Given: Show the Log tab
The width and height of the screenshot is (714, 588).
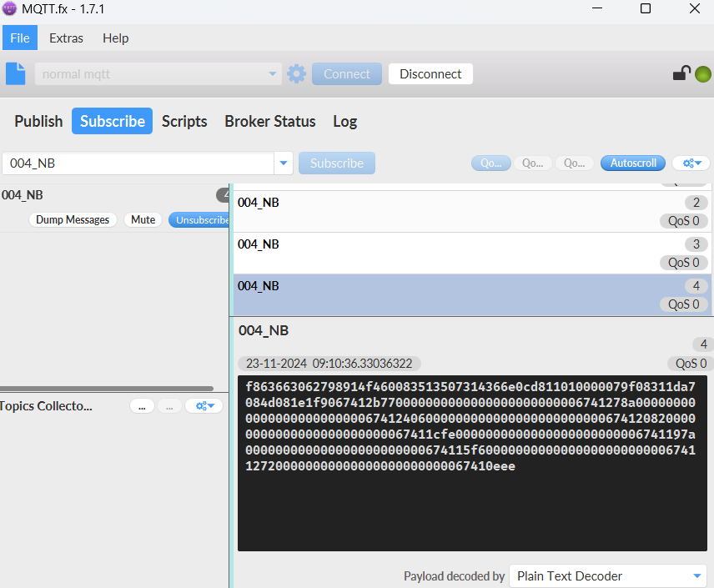Looking at the screenshot, I should coord(345,121).
